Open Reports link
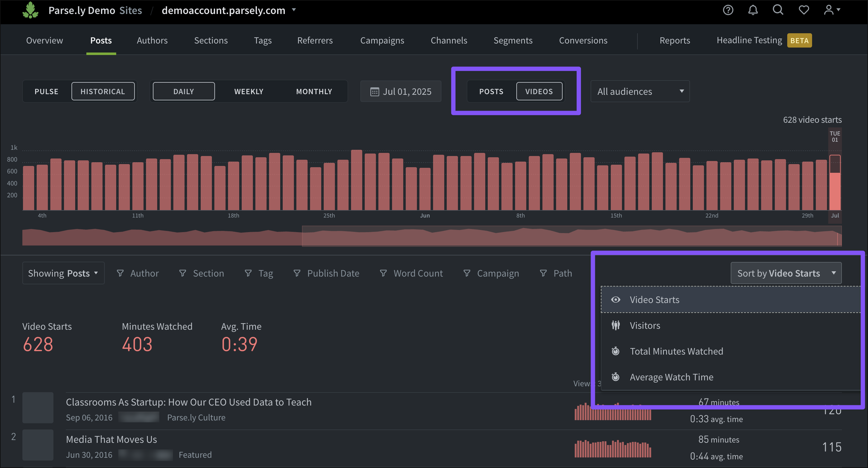 pyautogui.click(x=674, y=40)
